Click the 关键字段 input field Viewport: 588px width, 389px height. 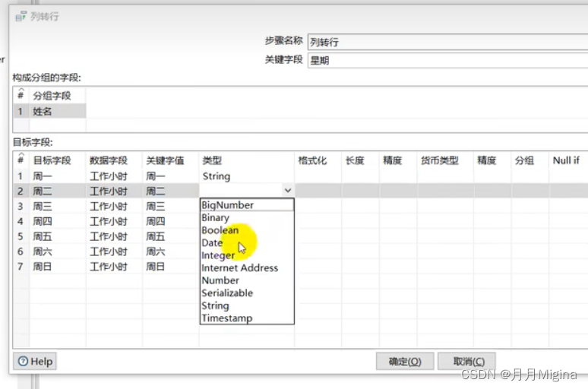click(447, 60)
